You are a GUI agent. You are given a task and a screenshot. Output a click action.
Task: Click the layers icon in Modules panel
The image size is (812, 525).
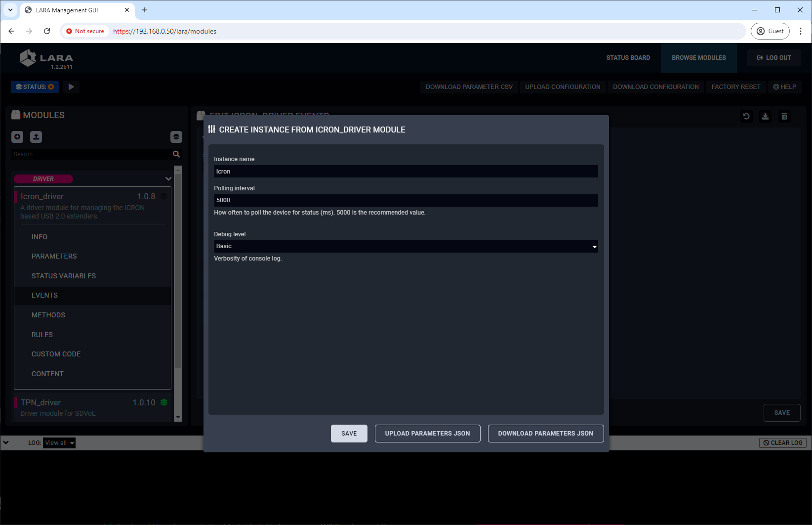pos(176,137)
